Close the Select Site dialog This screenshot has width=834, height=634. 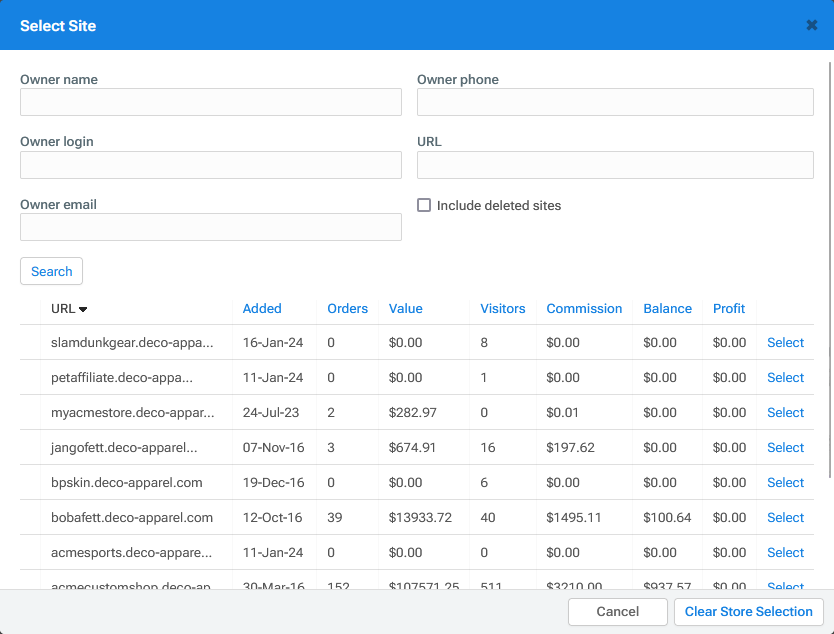tap(811, 25)
